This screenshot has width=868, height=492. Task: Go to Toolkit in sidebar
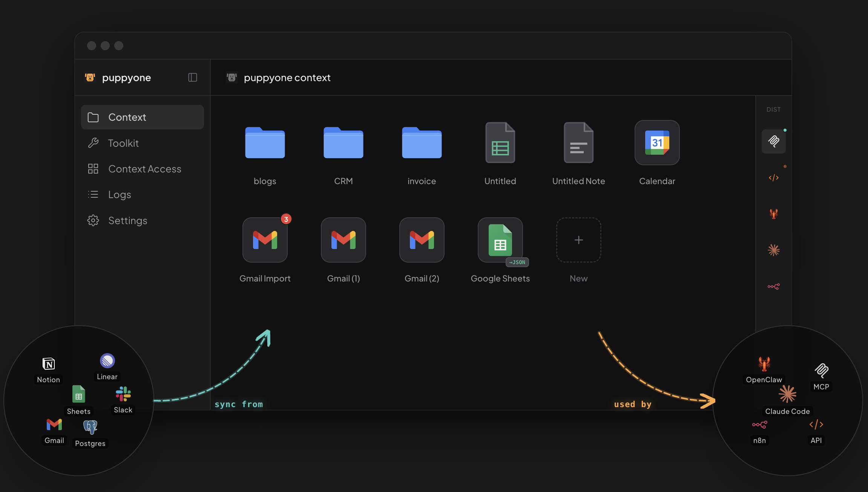coord(123,143)
